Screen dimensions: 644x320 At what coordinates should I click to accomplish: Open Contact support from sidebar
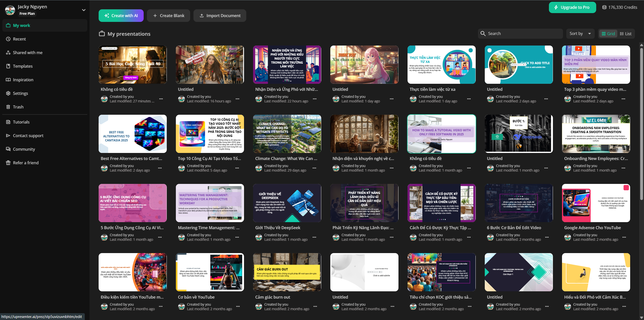point(28,135)
